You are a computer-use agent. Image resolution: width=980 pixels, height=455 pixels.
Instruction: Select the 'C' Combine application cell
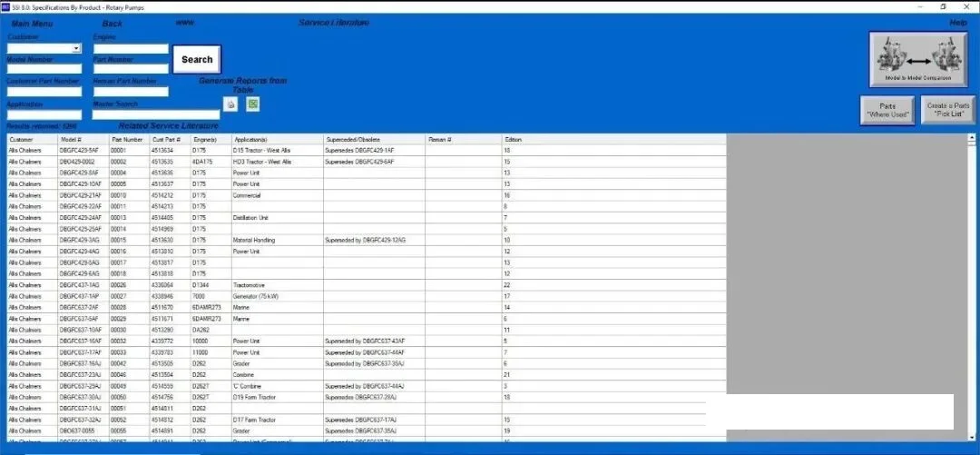pyautogui.click(x=277, y=386)
